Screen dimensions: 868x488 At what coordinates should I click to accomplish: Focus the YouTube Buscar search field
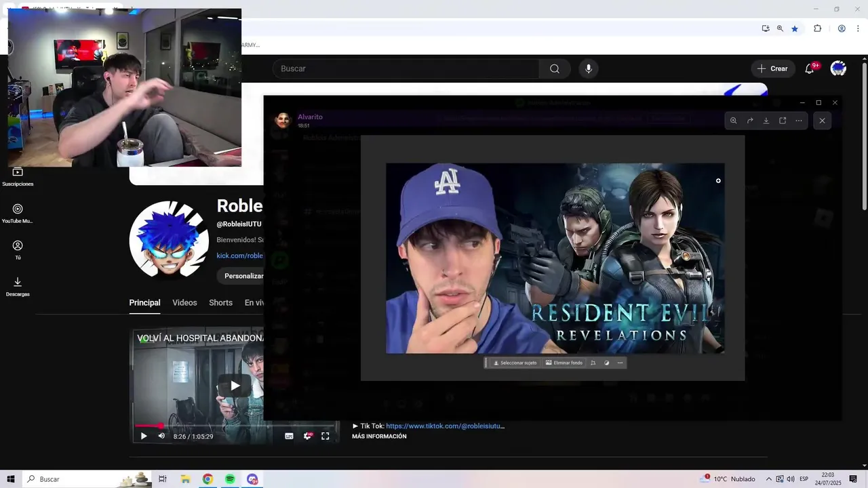coord(406,68)
